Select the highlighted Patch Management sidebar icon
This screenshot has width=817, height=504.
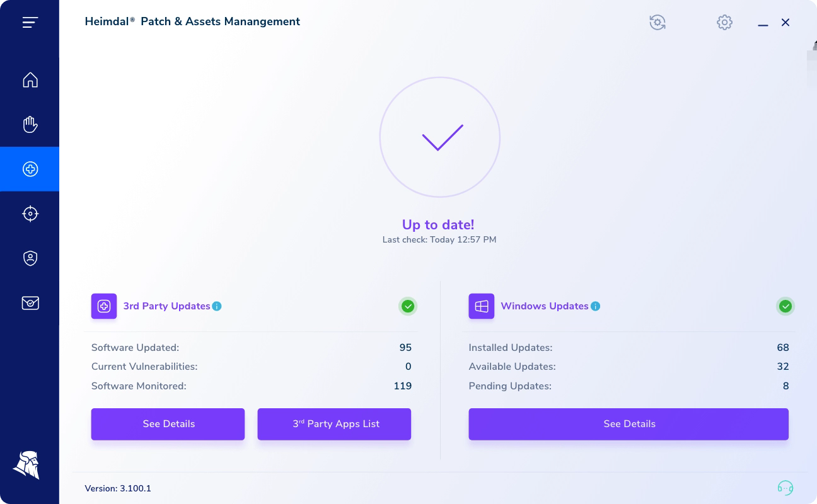(x=30, y=168)
